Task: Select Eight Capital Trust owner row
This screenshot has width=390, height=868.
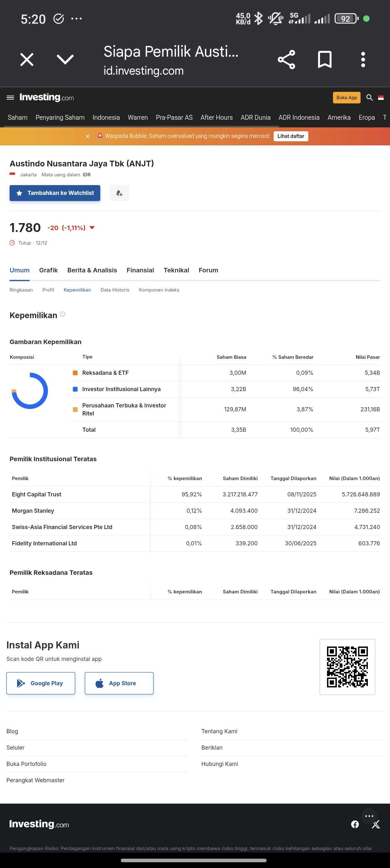Action: coord(195,494)
